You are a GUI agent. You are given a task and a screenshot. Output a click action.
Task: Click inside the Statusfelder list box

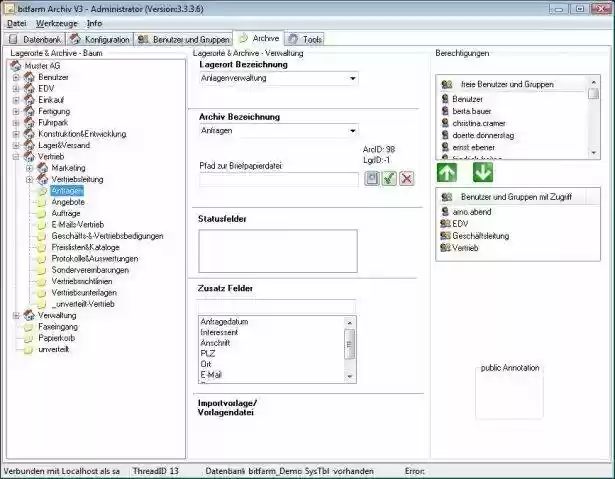[278, 251]
